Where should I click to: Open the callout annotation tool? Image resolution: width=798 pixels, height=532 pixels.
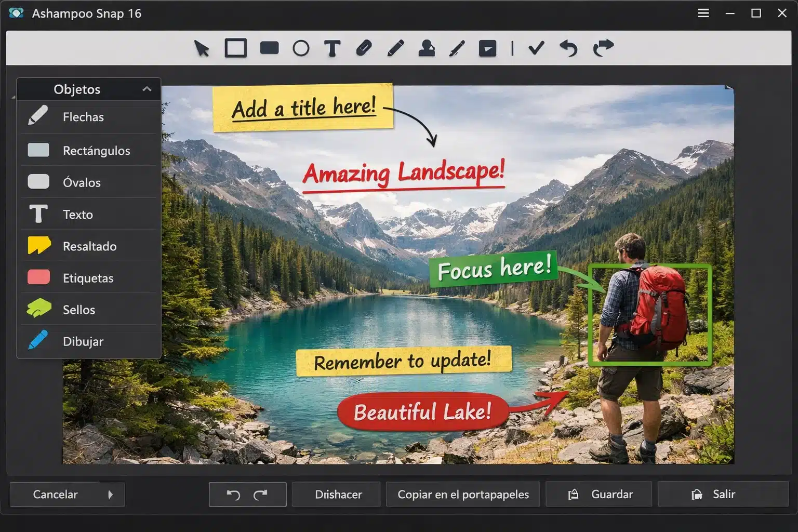pos(487,48)
